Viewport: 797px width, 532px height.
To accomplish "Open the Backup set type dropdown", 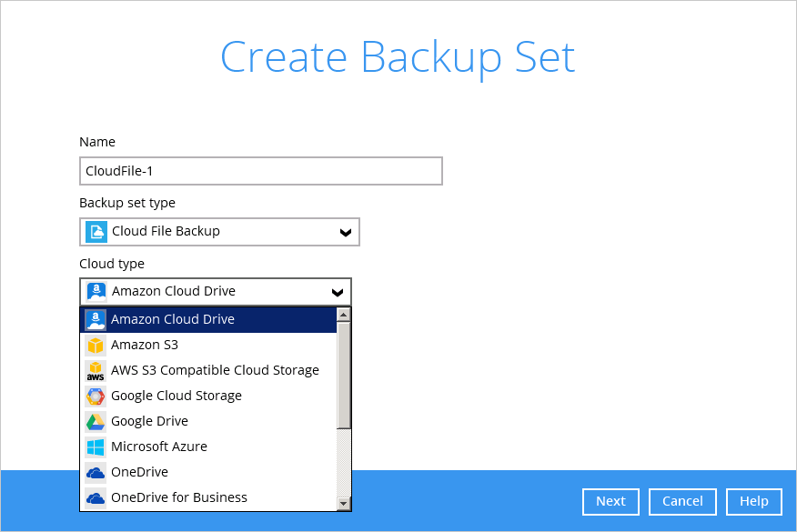I will [345, 232].
